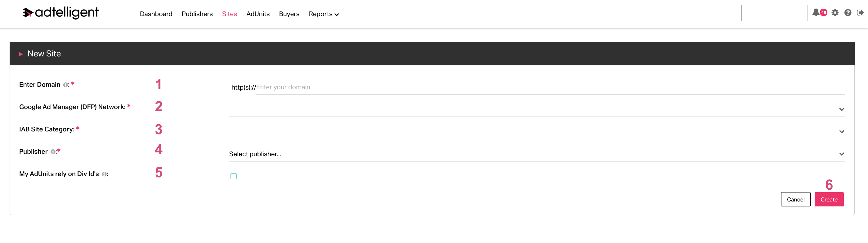The image size is (868, 243).
Task: Click the info icon next to Publisher
Action: 53,152
